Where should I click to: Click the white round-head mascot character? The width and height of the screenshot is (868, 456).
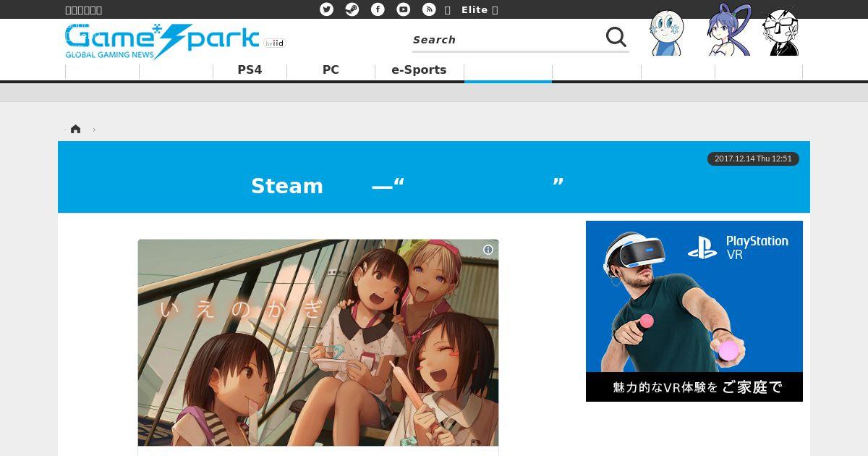pyautogui.click(x=666, y=33)
